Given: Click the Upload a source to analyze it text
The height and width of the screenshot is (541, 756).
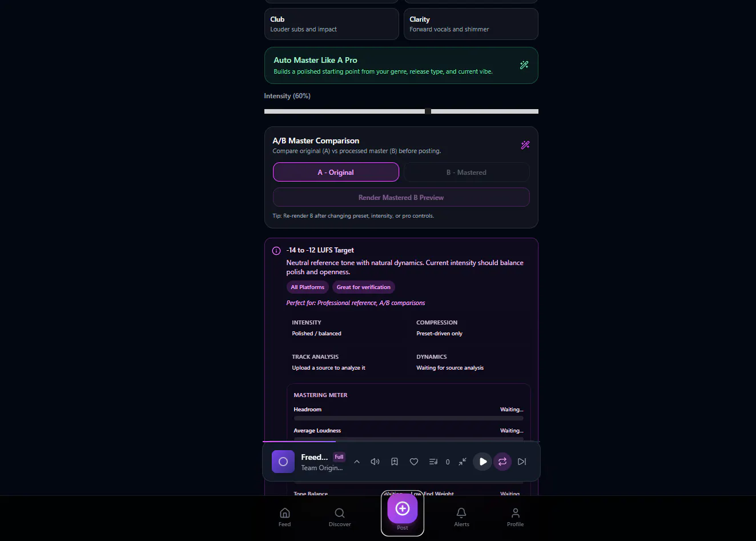Looking at the screenshot, I should 328,368.
